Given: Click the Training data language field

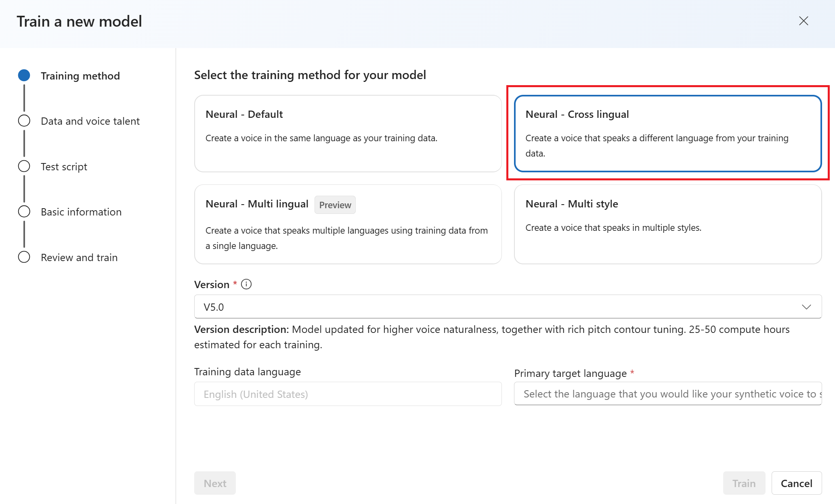Looking at the screenshot, I should [348, 394].
